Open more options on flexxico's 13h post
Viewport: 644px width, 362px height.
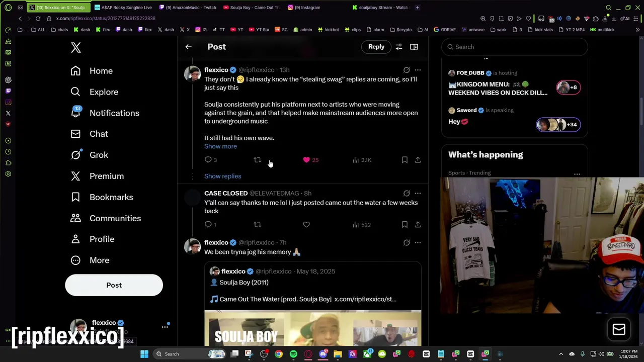pyautogui.click(x=418, y=70)
